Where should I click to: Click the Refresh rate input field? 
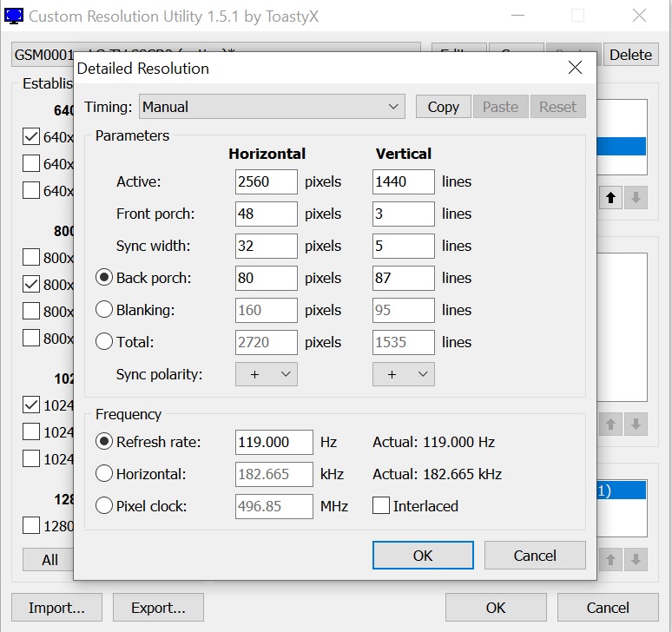point(273,442)
